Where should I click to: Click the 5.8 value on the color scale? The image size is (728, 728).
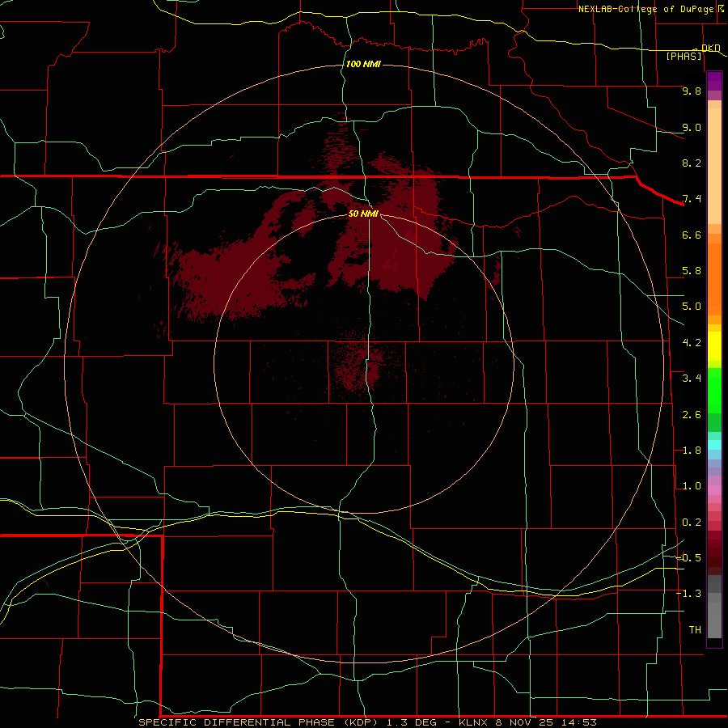point(692,271)
